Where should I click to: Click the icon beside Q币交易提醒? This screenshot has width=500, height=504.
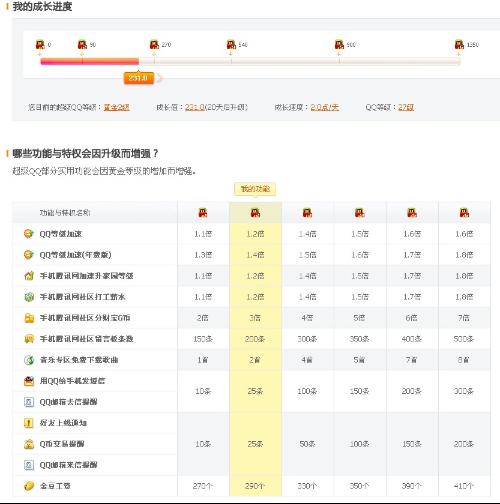click(x=29, y=444)
